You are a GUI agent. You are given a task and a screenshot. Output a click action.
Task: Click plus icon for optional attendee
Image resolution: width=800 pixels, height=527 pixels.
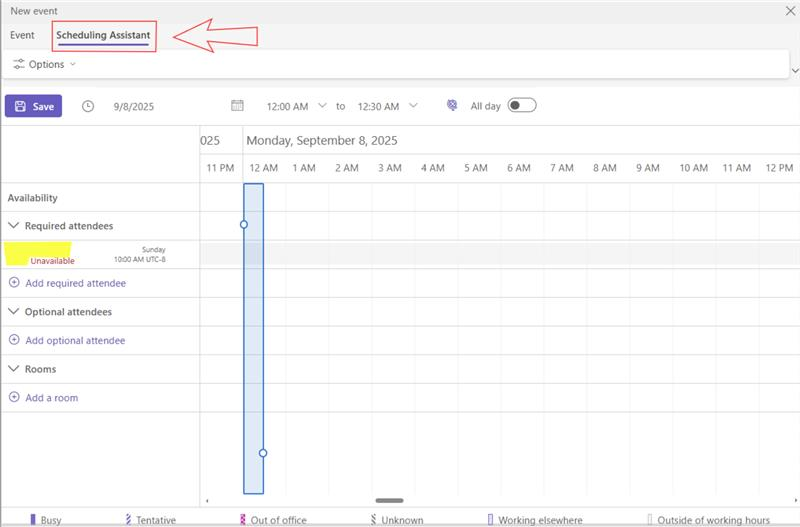14,339
